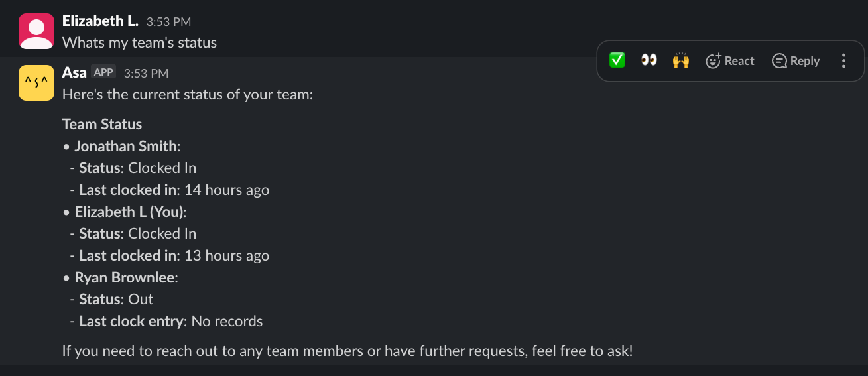Open Elizabeth L.'s profile via sender name

coord(100,21)
